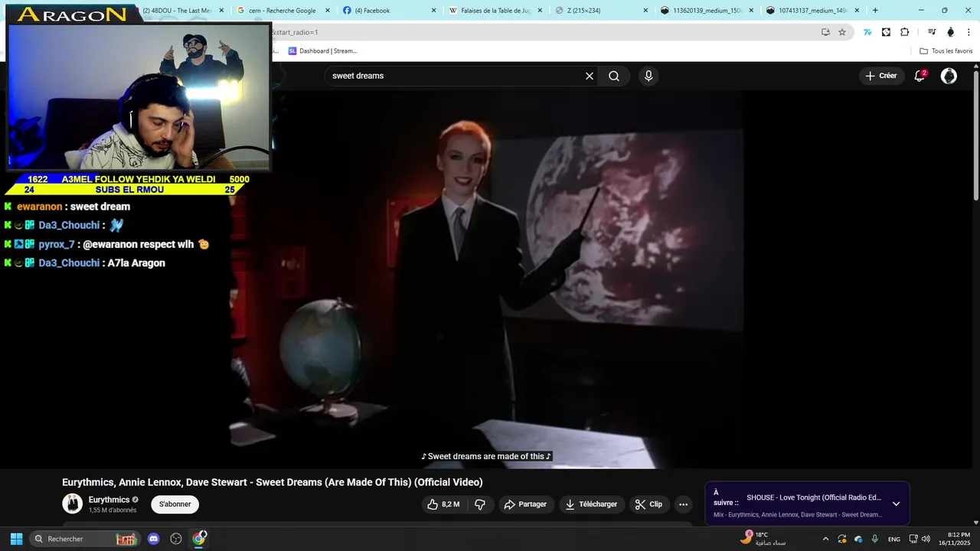Click the Créer button
Viewport: 980px width, 551px height.
click(881, 76)
